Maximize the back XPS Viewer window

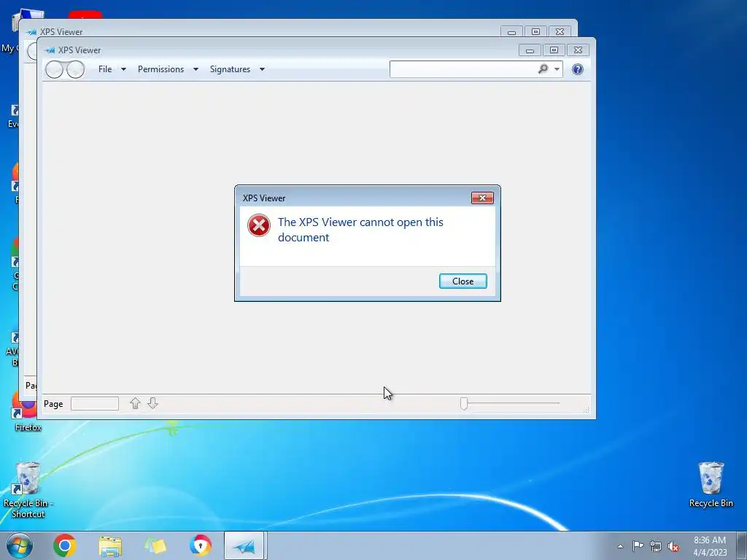[535, 32]
